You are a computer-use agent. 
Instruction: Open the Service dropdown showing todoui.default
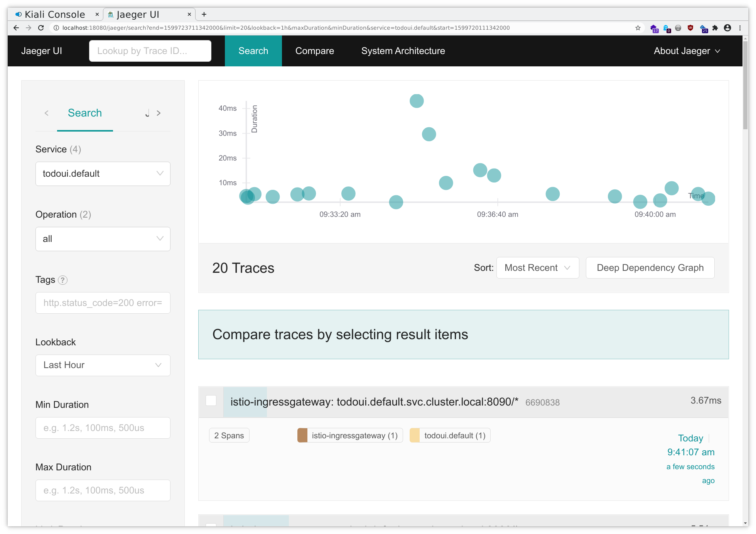103,174
